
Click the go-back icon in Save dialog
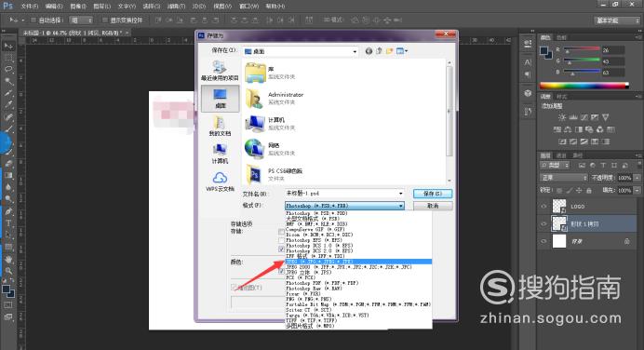coord(369,51)
